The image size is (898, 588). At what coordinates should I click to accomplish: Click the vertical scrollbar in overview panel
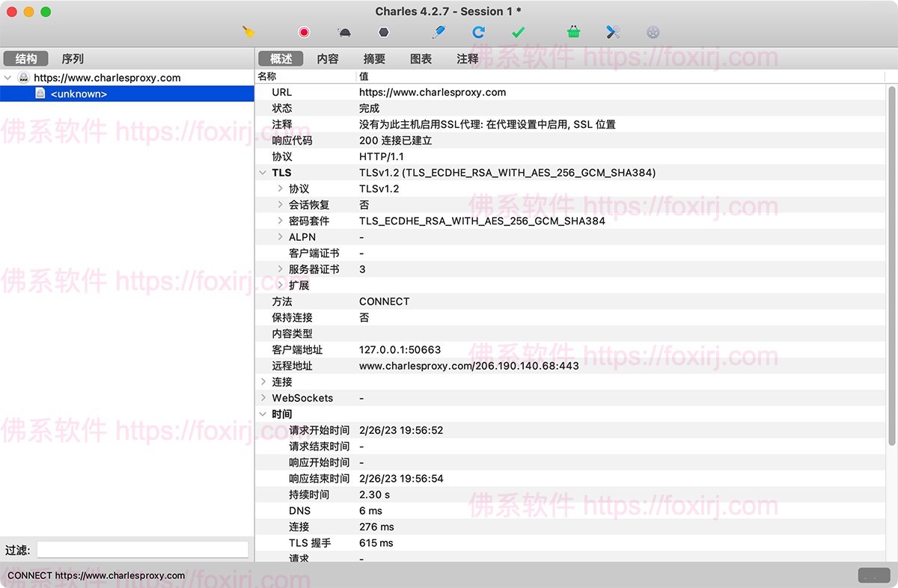(x=891, y=262)
